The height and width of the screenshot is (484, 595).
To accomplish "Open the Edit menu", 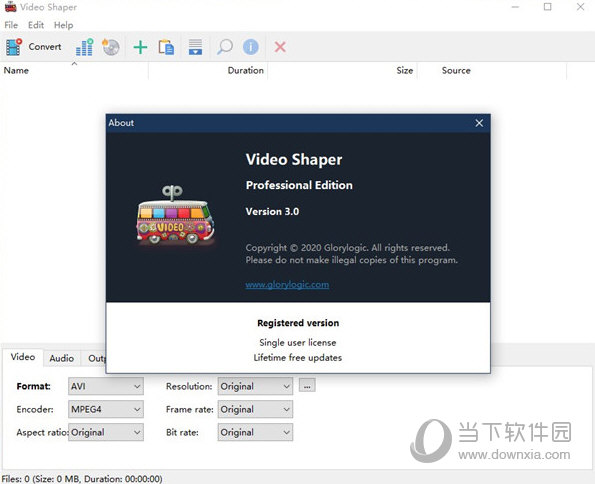I will point(36,25).
